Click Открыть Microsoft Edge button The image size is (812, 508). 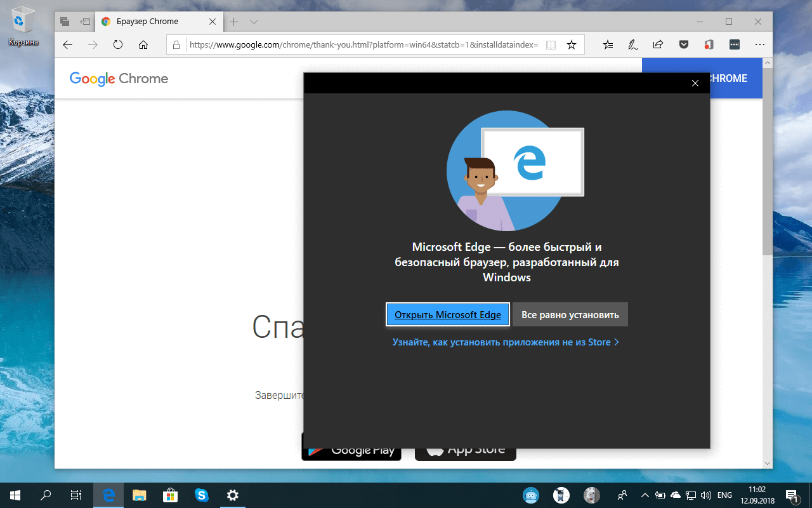click(x=448, y=314)
